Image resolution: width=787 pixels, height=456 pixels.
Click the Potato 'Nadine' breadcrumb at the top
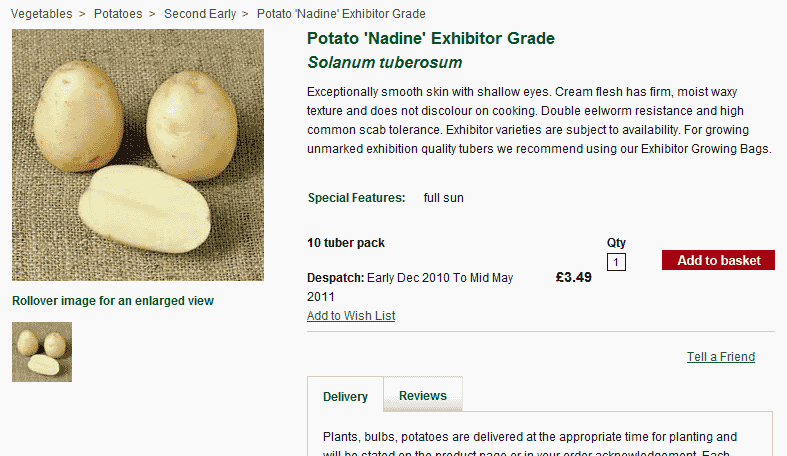pos(341,14)
